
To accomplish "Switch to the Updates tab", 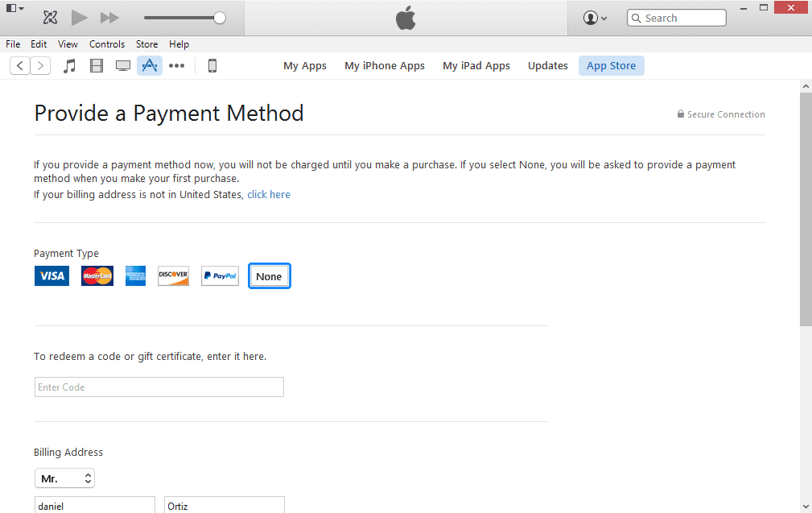I will 547,65.
